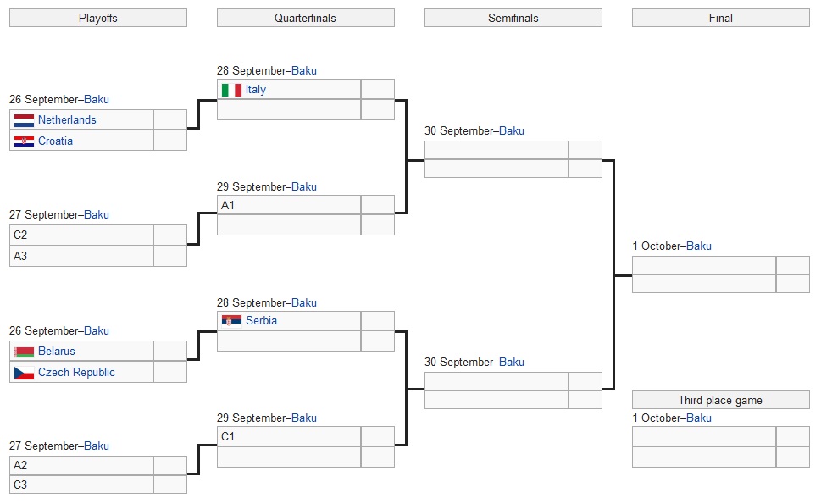Screen dimensions: 821x504
Task: Click the Croatia flag icon
Action: [24, 141]
